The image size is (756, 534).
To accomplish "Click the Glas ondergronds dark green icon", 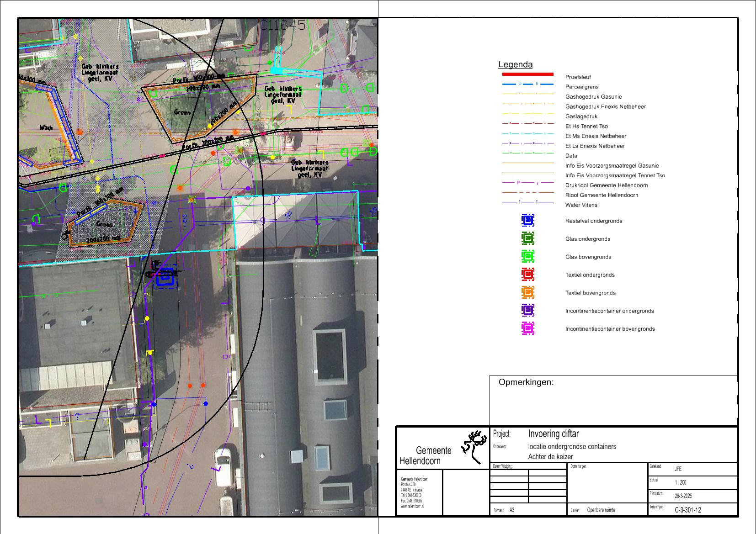I will pyautogui.click(x=528, y=238).
